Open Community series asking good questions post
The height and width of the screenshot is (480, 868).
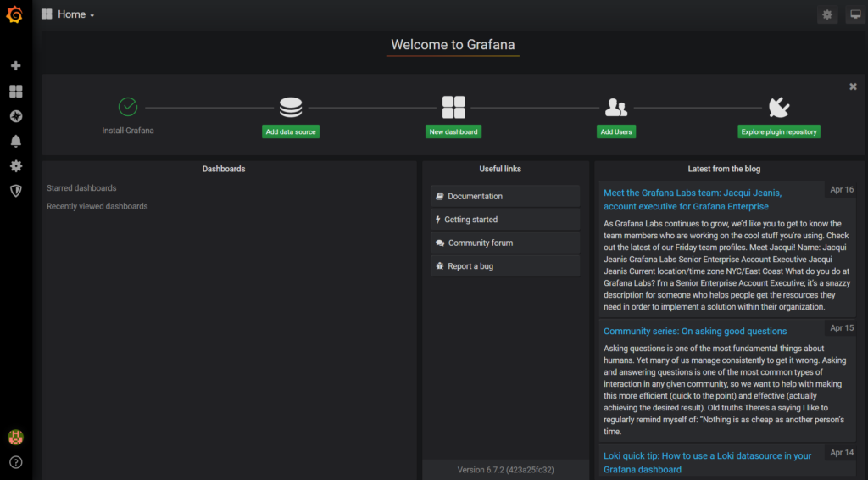pyautogui.click(x=695, y=331)
